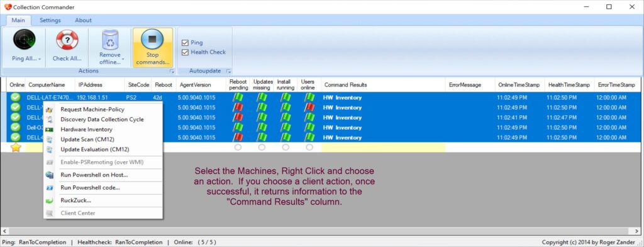Screen dimensions: 644x247
Task: Open the Remove offline dropdown arrow
Action: pyautogui.click(x=123, y=59)
